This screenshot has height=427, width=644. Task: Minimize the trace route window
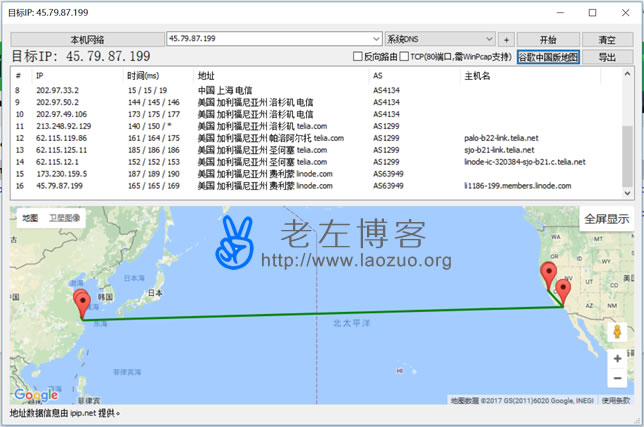pos(560,13)
